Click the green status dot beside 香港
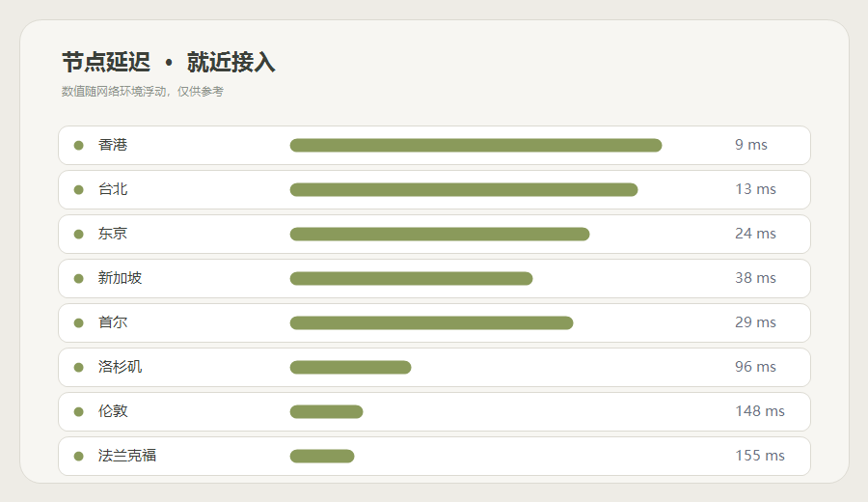The image size is (868, 502). (79, 145)
